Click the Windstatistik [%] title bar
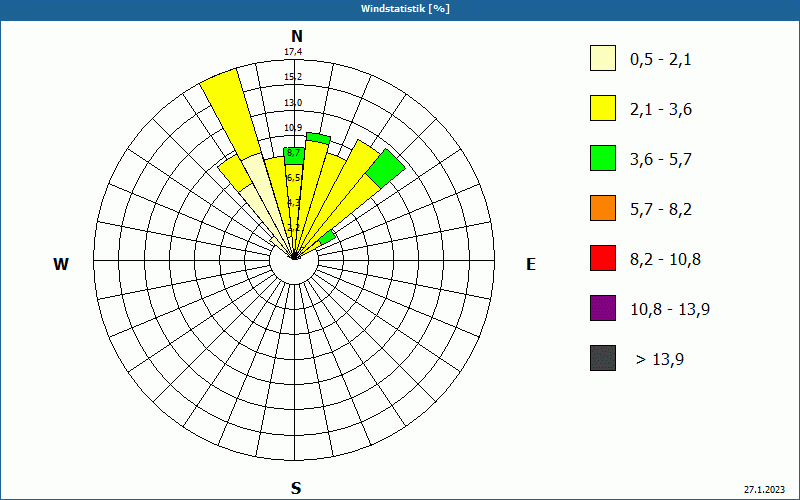Viewport: 800px width, 500px height. point(400,9)
